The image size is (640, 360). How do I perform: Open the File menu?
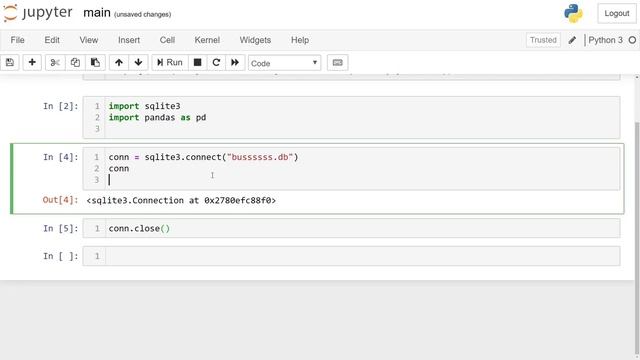coord(18,40)
